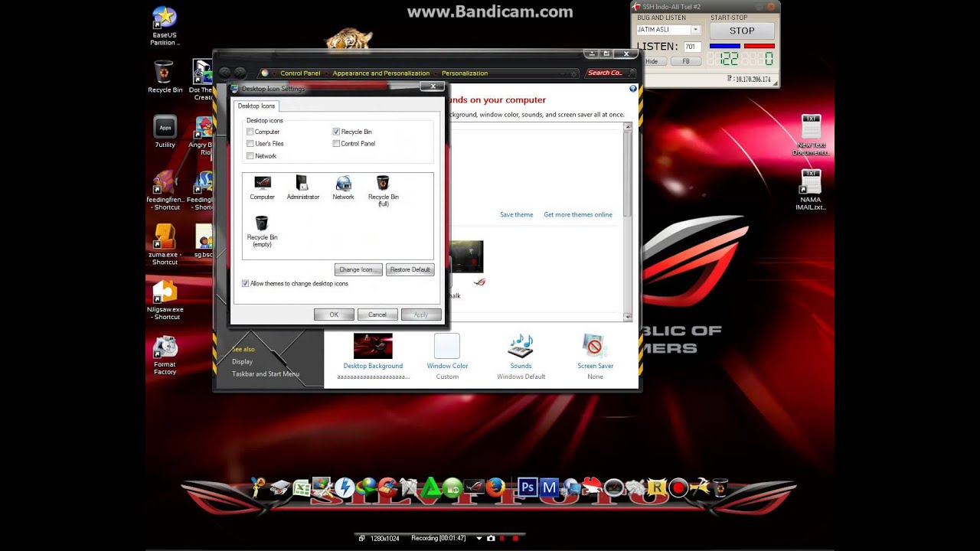Click STOP in the SSH window
This screenshot has height=551, width=980.
(x=742, y=31)
